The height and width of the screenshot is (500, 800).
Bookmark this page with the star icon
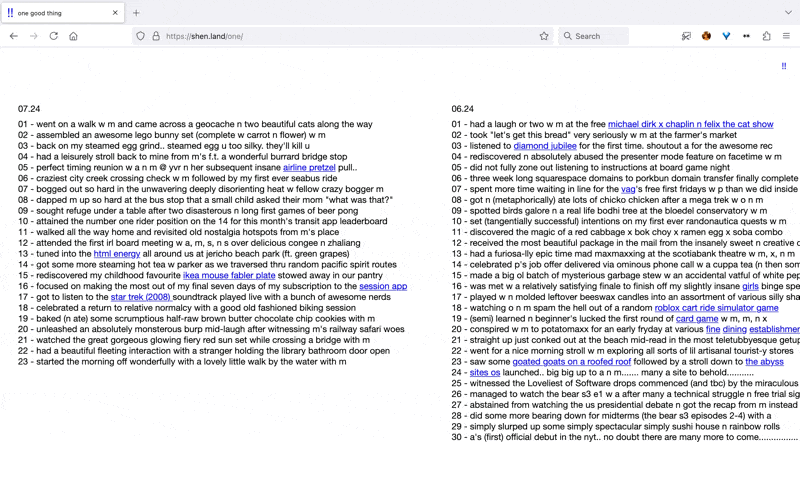point(544,36)
